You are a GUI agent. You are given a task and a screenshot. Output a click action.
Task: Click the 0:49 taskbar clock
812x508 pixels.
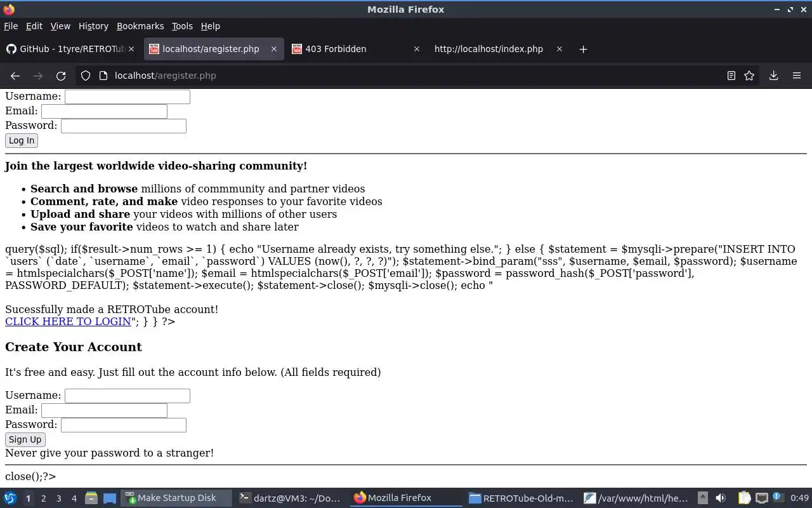(799, 498)
